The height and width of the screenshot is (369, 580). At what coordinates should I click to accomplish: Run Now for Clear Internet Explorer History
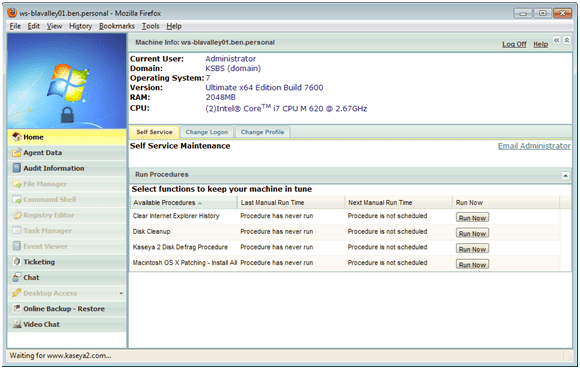point(472,218)
